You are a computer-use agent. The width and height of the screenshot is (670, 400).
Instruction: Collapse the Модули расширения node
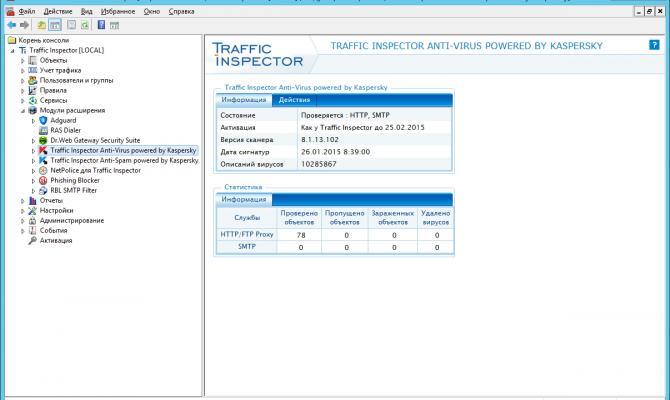click(23, 111)
